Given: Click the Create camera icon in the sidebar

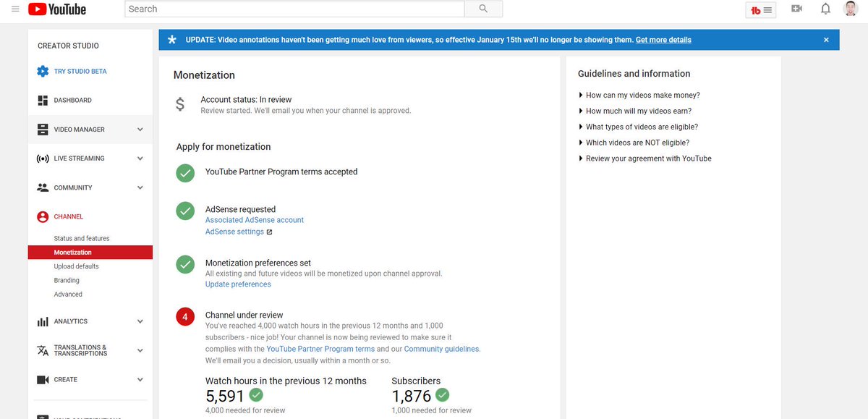Looking at the screenshot, I should click(43, 379).
